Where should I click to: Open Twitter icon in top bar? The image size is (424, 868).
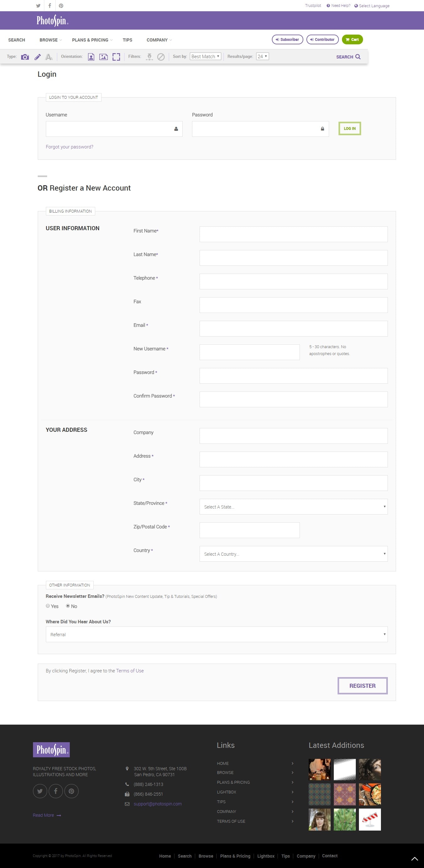tap(38, 6)
